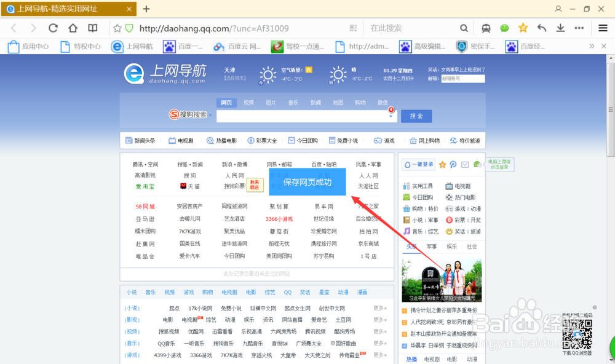Click the 一键登录 button
Viewport: 615px width, 364px height.
click(x=419, y=164)
